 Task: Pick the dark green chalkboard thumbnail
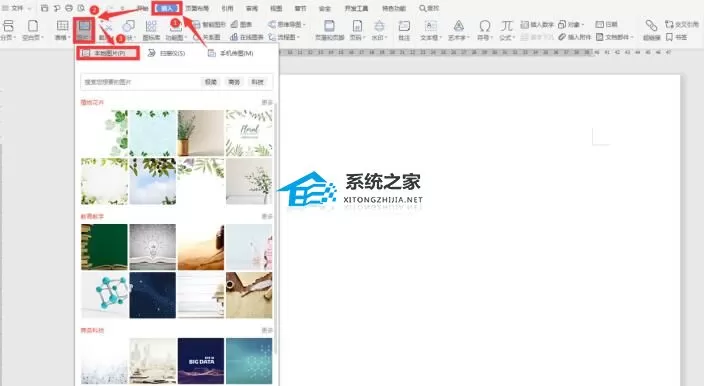[104, 247]
